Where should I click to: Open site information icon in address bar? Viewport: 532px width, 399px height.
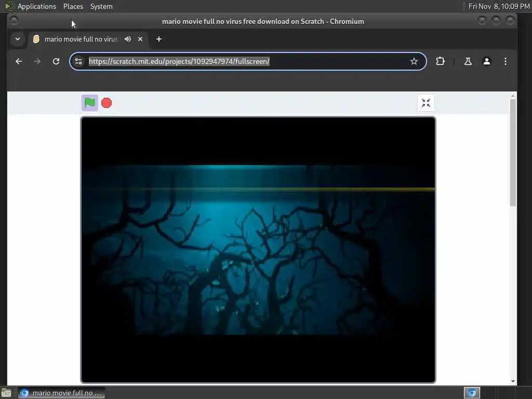[x=78, y=61]
